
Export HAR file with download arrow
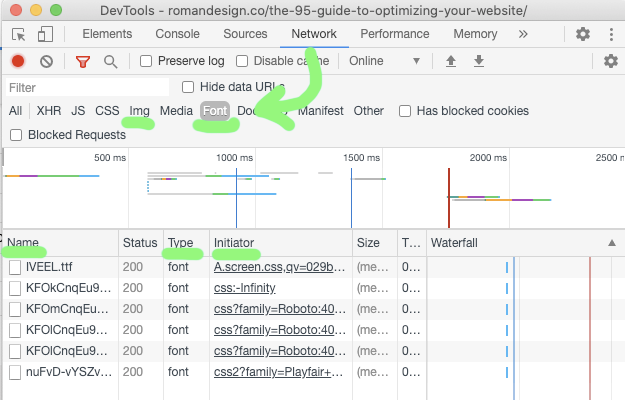coord(479,61)
